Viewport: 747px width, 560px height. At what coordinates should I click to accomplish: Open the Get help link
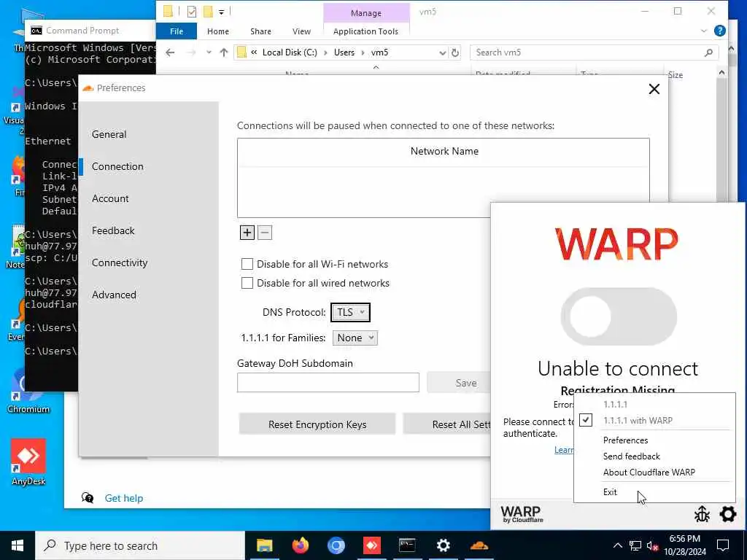tap(124, 498)
